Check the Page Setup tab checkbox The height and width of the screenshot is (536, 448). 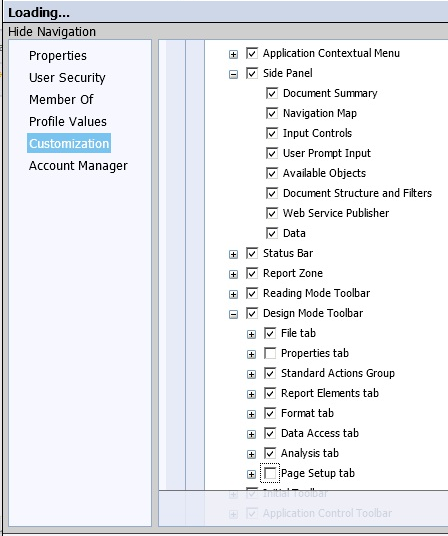[x=270, y=473]
